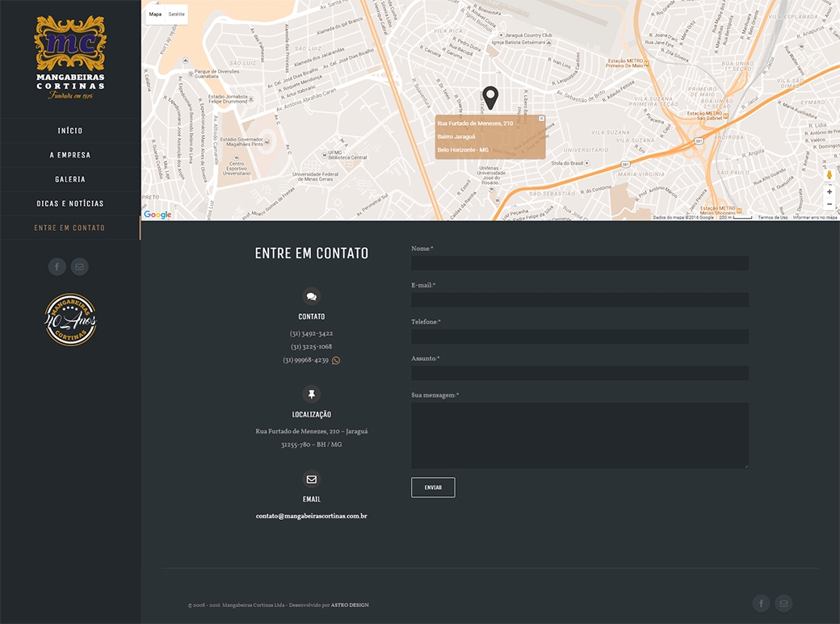Viewport: 840px width, 624px height.
Task: Click the sidebar email envelope icon
Action: (x=79, y=266)
